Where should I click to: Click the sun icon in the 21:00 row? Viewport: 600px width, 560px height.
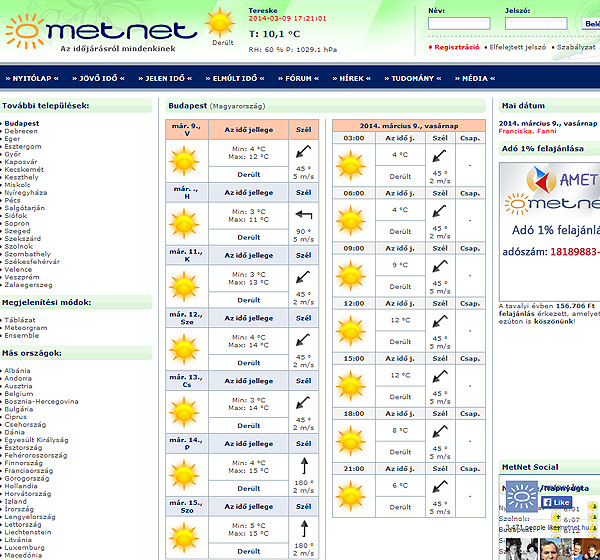coord(351,496)
